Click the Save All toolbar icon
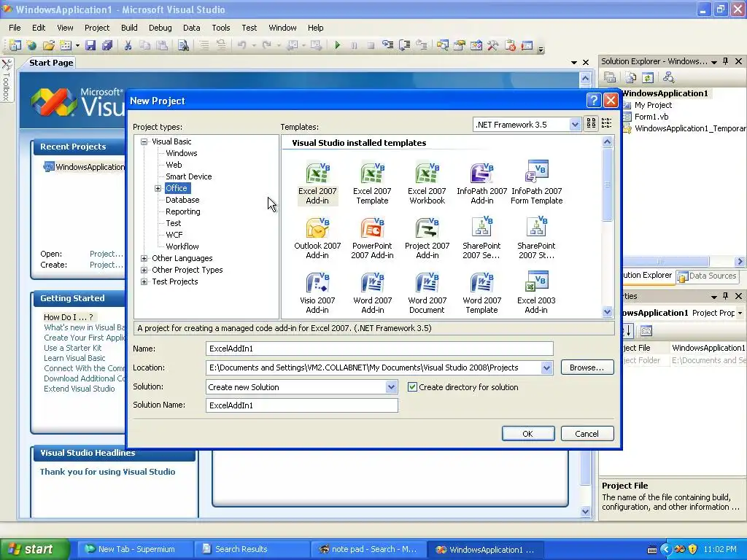This screenshot has height=560, width=747. tap(107, 45)
